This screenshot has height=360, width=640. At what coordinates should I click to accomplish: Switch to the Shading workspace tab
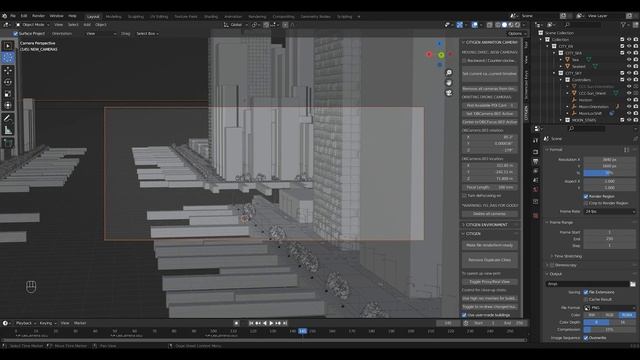(211, 17)
